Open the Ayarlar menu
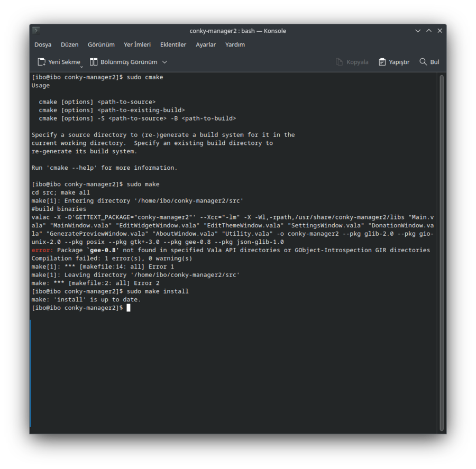476x469 pixels. point(206,44)
